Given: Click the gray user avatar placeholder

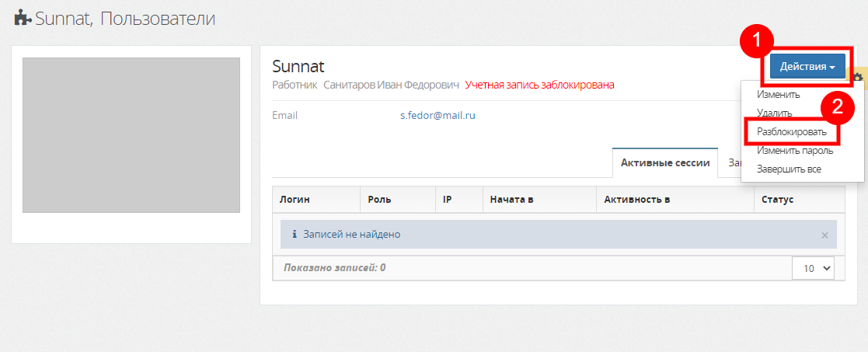Looking at the screenshot, I should coord(131,134).
